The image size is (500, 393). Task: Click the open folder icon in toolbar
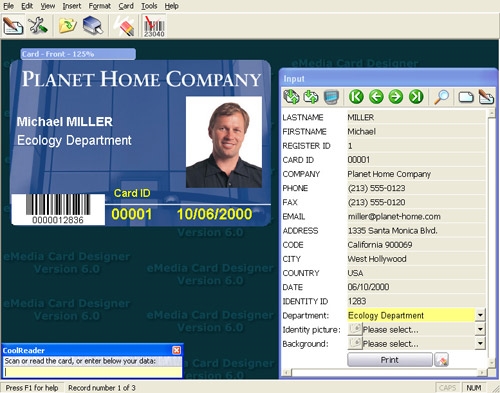point(68,26)
